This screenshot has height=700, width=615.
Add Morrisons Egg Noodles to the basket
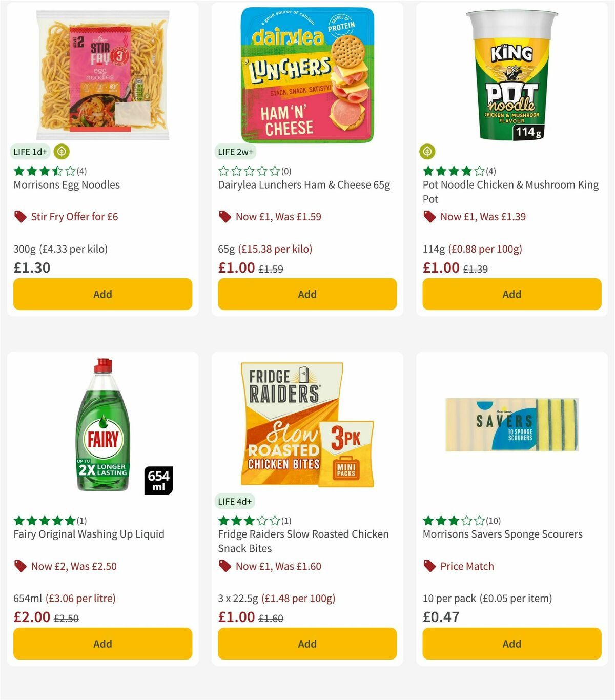[x=102, y=294]
